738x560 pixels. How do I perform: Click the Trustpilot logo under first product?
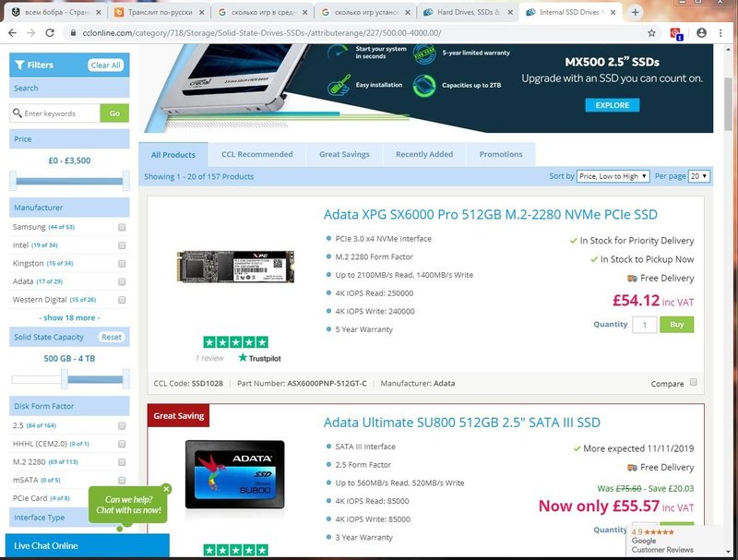point(259,357)
